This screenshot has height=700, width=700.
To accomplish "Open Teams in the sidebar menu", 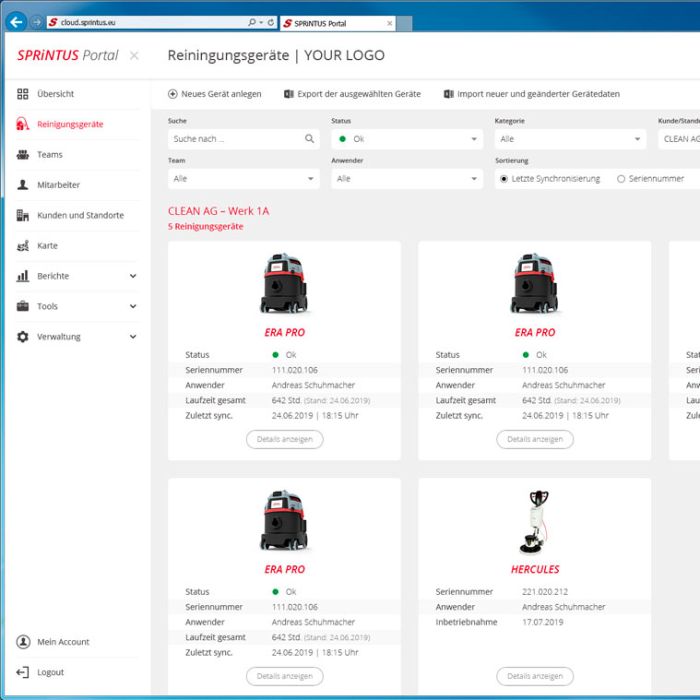I will pyautogui.click(x=50, y=154).
